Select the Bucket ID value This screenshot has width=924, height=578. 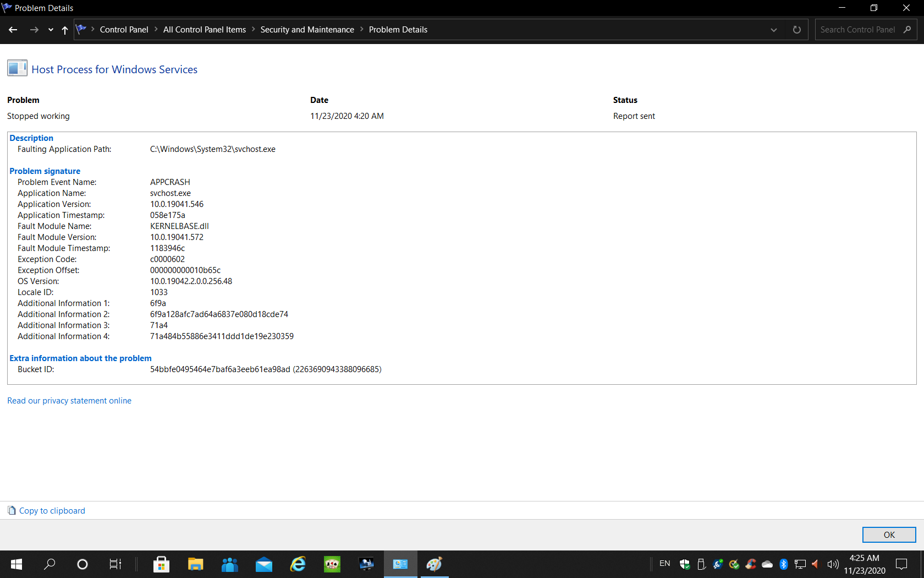(266, 369)
